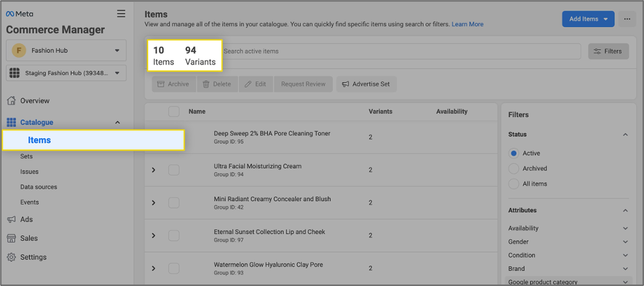Click Watermelon Glow Hyaluronic Clay Pore name
The image size is (644, 286).
268,265
